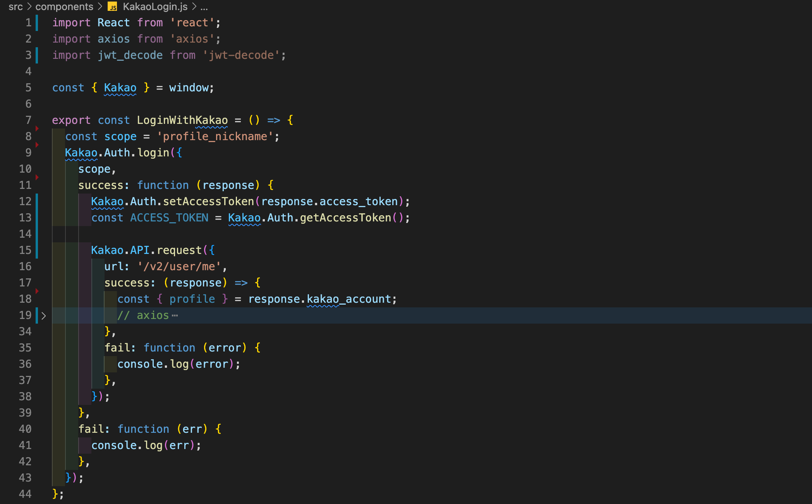The width and height of the screenshot is (812, 504).
Task: Open the src breadcrumb
Action: click(x=15, y=7)
